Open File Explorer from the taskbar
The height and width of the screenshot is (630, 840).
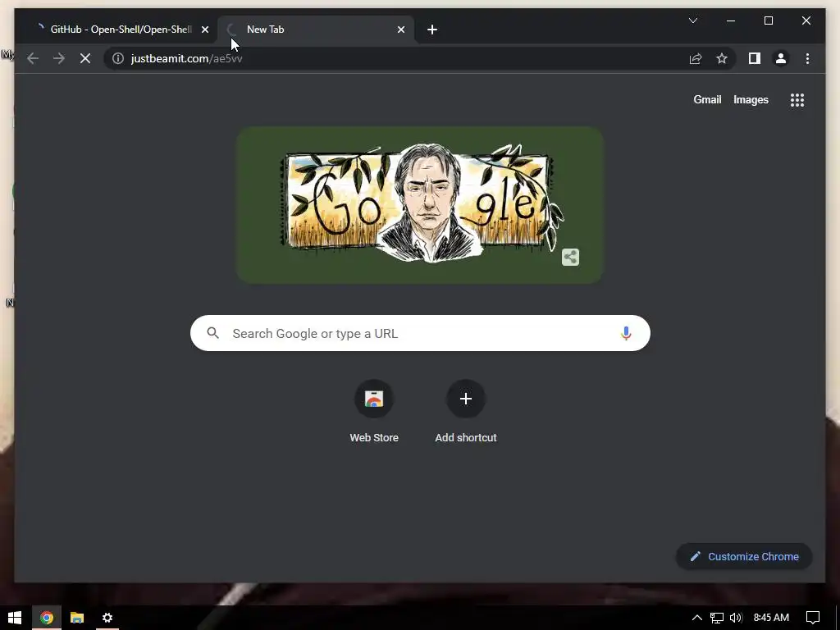(x=77, y=618)
